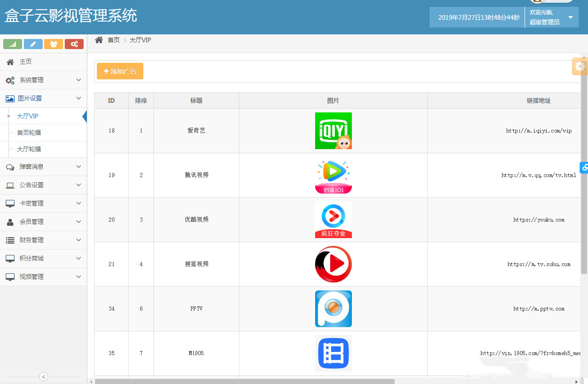Click the red cogs shortcut button
Screen dimensions: 588x384
[74, 44]
